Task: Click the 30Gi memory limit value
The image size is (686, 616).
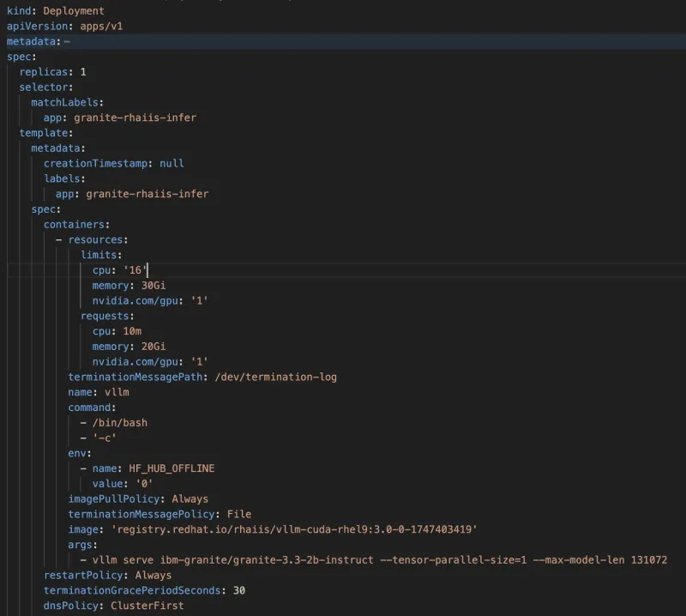Action: 153,286
